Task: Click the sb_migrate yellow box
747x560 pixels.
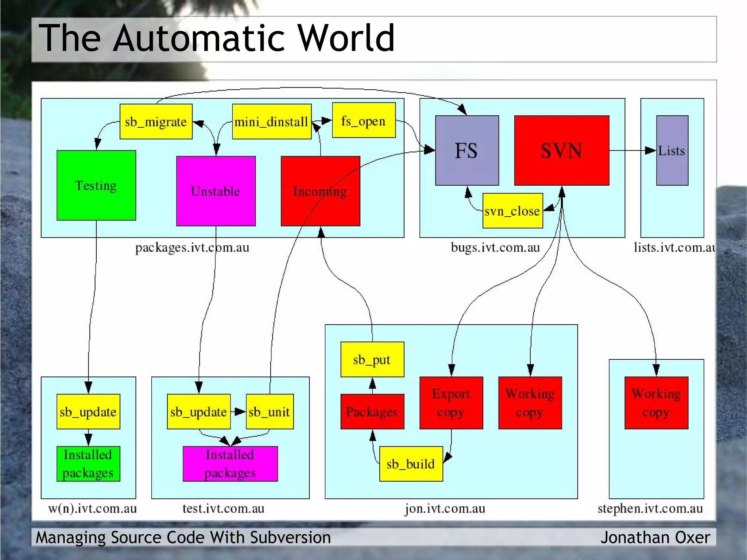Action: point(156,121)
